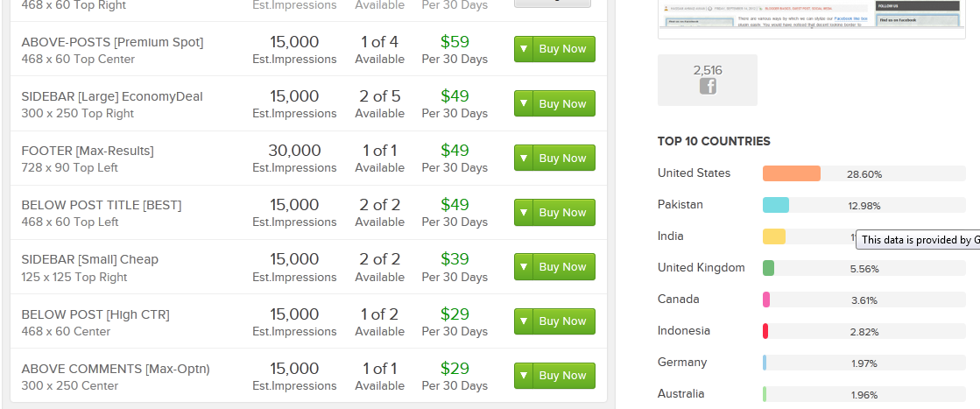Image resolution: width=980 pixels, height=409 pixels.
Task: Expand arrow next to SIDEBAR Large Buy Now
Action: [x=524, y=104]
